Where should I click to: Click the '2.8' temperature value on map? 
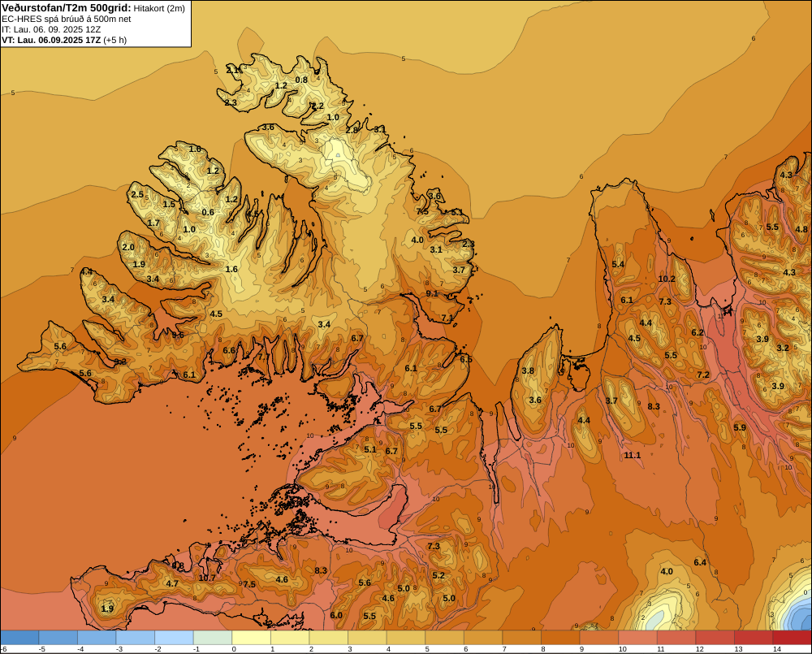tap(352, 131)
